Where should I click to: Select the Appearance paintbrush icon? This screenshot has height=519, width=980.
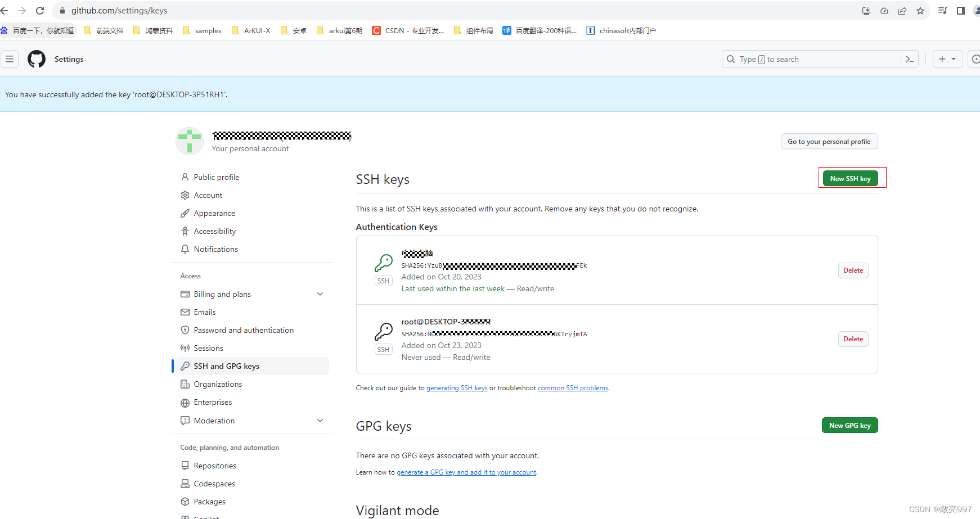click(x=185, y=213)
